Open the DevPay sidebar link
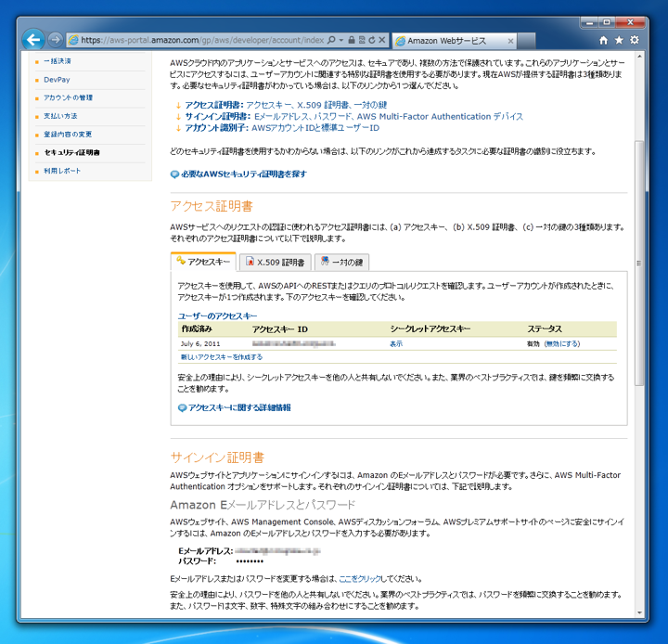Screen dimensions: 668x644 pyautogui.click(x=57, y=80)
